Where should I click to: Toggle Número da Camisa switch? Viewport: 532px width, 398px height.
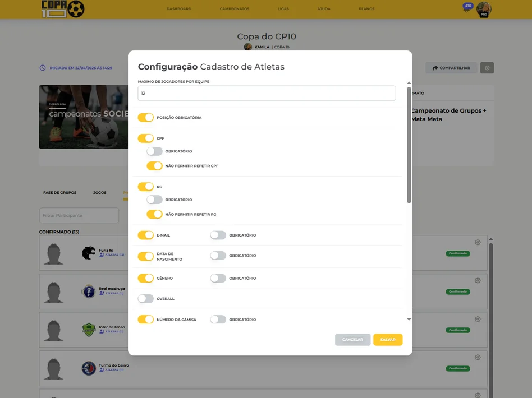click(145, 320)
